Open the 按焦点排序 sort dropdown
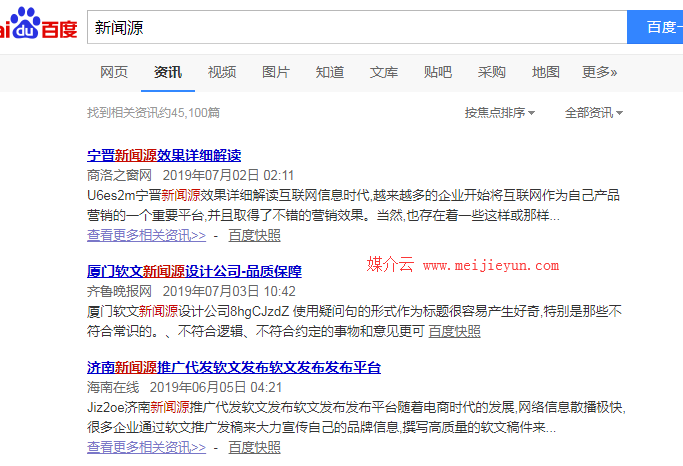The image size is (683, 466). pos(500,112)
